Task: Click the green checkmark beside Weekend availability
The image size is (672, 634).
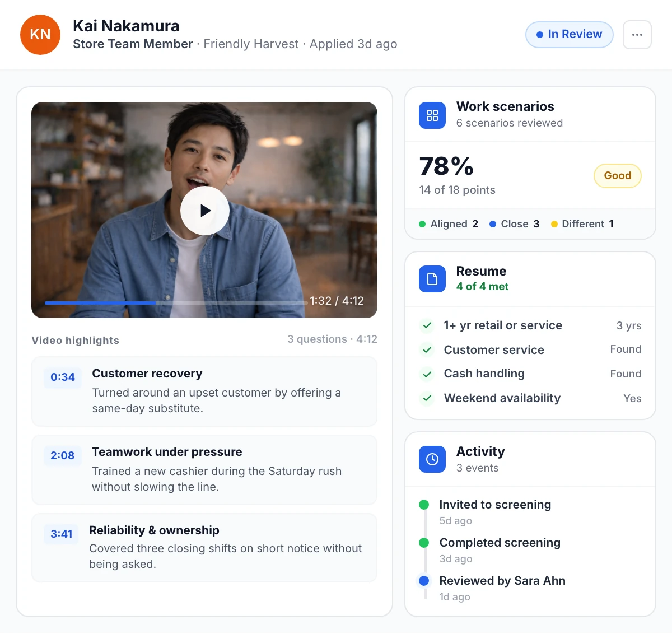Action: pos(427,399)
